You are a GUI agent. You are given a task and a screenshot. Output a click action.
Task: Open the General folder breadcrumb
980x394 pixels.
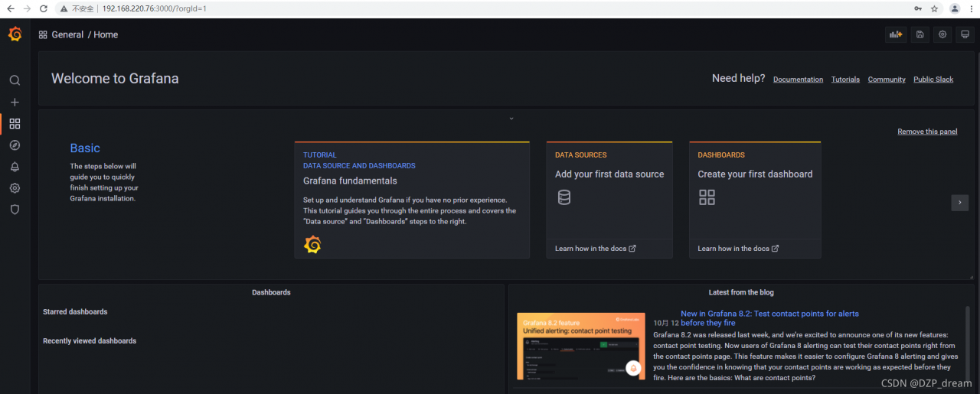(x=67, y=34)
